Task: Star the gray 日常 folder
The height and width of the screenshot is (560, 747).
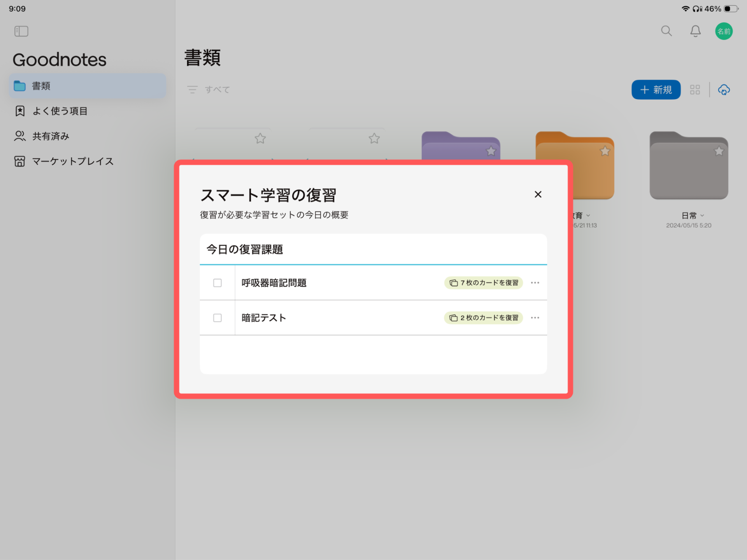Action: tap(719, 151)
